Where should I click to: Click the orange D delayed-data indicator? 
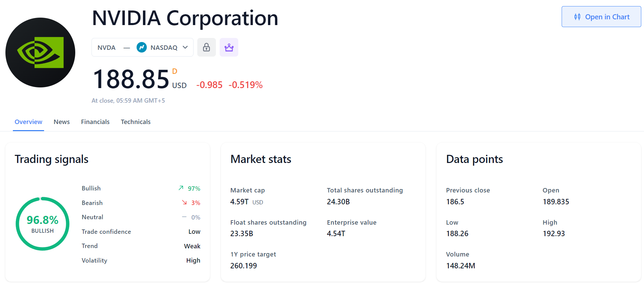coord(175,71)
